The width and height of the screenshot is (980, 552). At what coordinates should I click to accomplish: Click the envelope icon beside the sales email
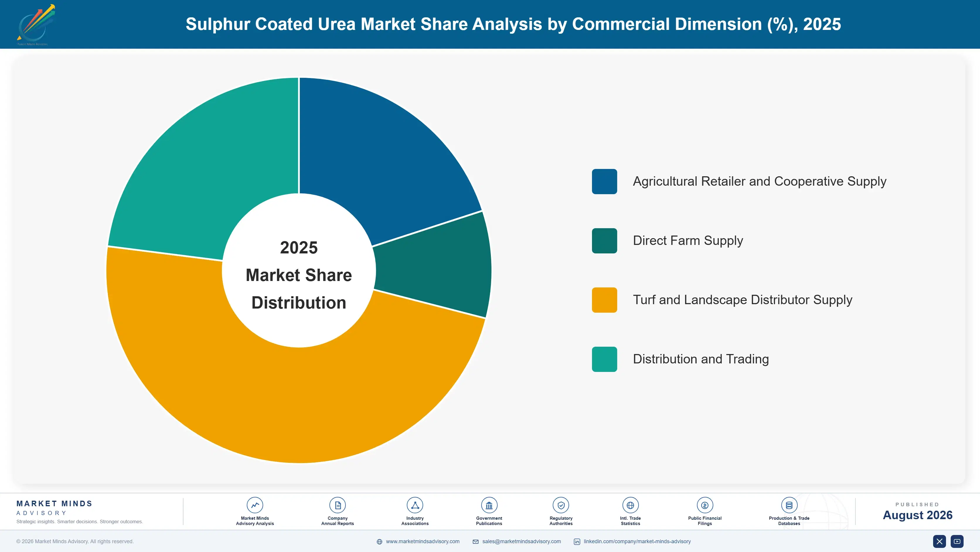coord(476,542)
